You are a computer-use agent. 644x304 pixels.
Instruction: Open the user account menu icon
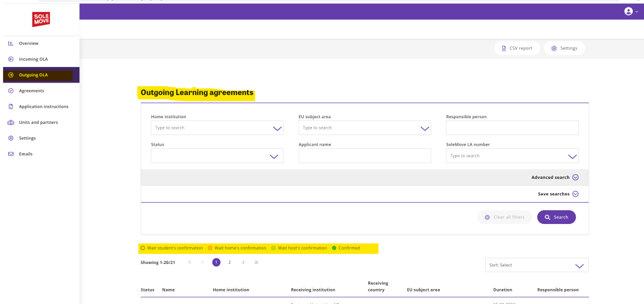click(x=628, y=11)
